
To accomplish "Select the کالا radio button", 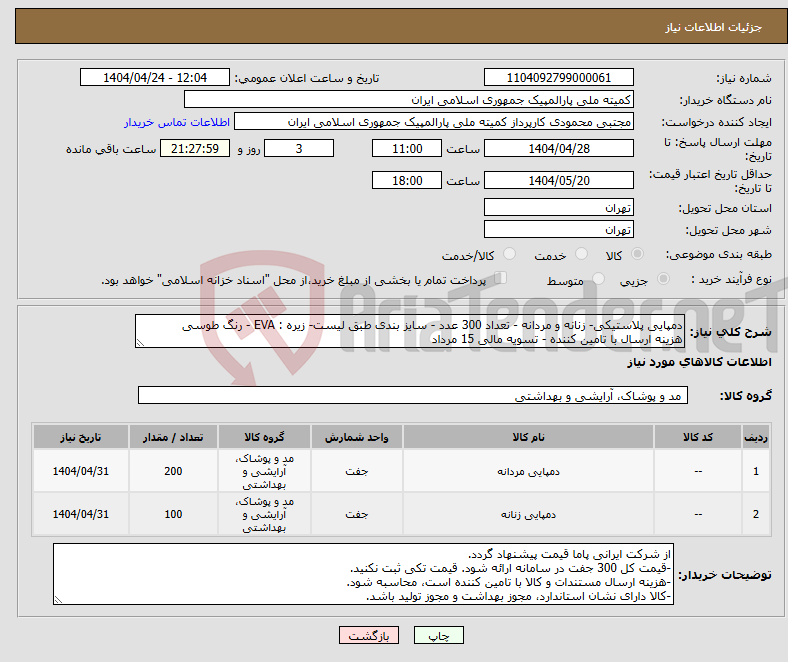I will 637,254.
